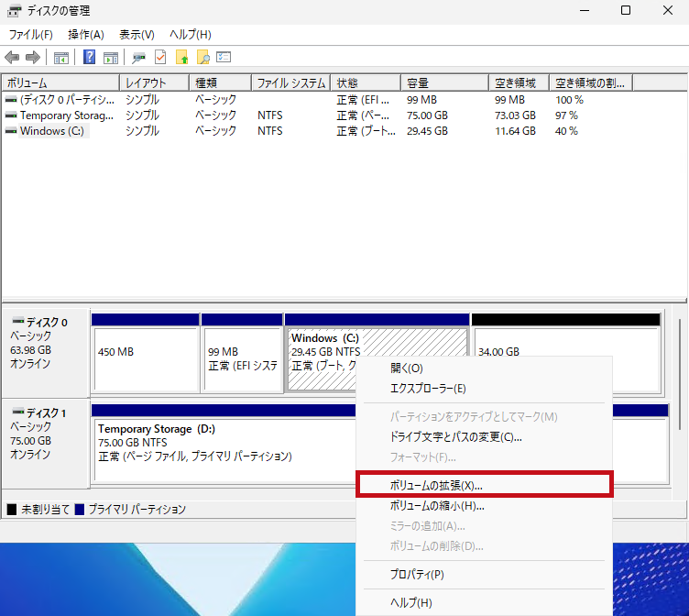This screenshot has height=616, width=689.
Task: Open the ヘルプ(H) menu in menu bar
Action: pyautogui.click(x=191, y=35)
